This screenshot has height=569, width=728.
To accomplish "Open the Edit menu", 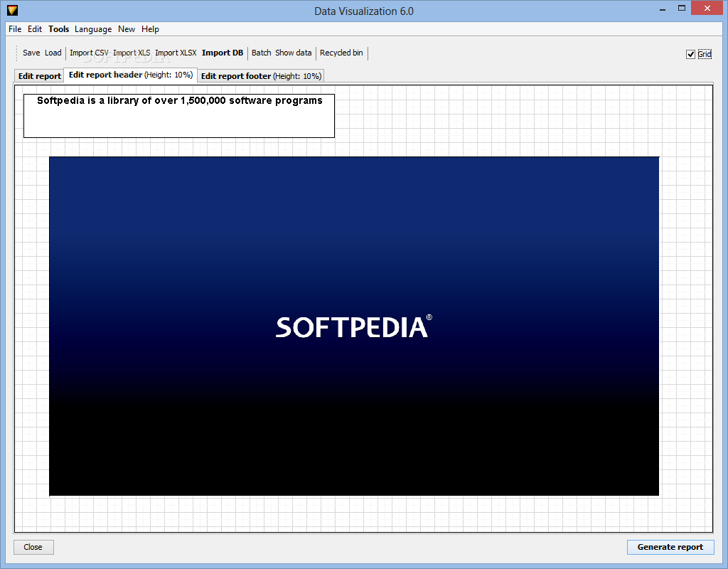I will [35, 28].
